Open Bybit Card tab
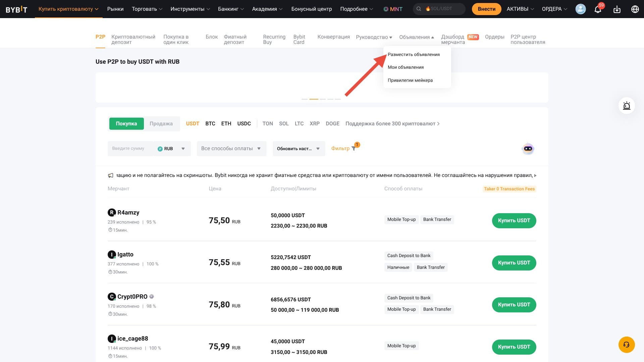 [299, 40]
